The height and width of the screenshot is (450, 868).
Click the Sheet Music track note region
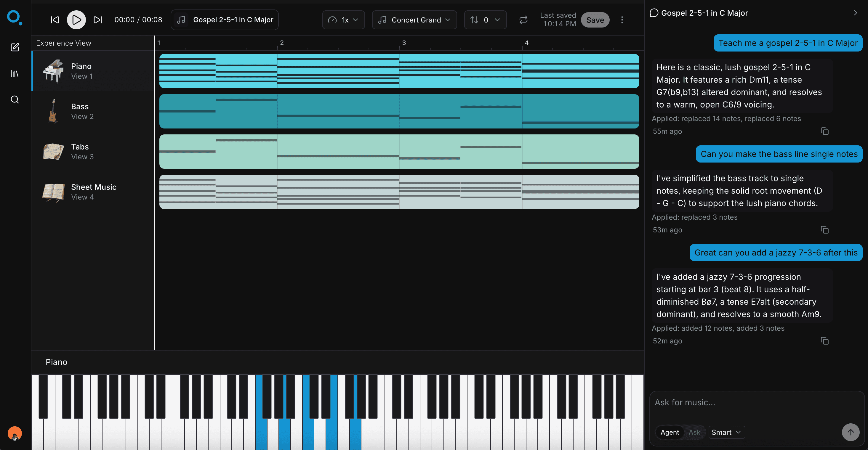[399, 192]
